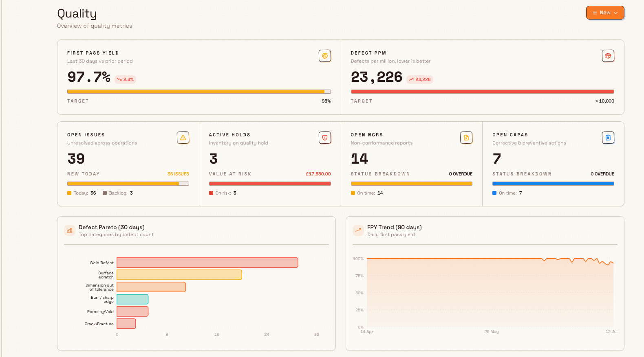The height and width of the screenshot is (357, 644).
Task: Click the Open CAPAs blue status bar
Action: (553, 184)
